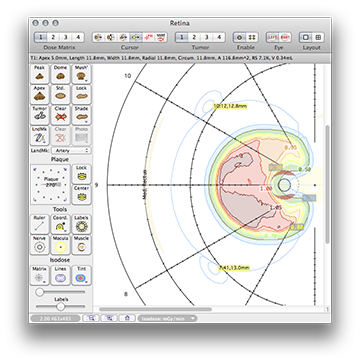Open the isodose Tint menu
The height and width of the screenshot is (363, 360).
click(81, 275)
